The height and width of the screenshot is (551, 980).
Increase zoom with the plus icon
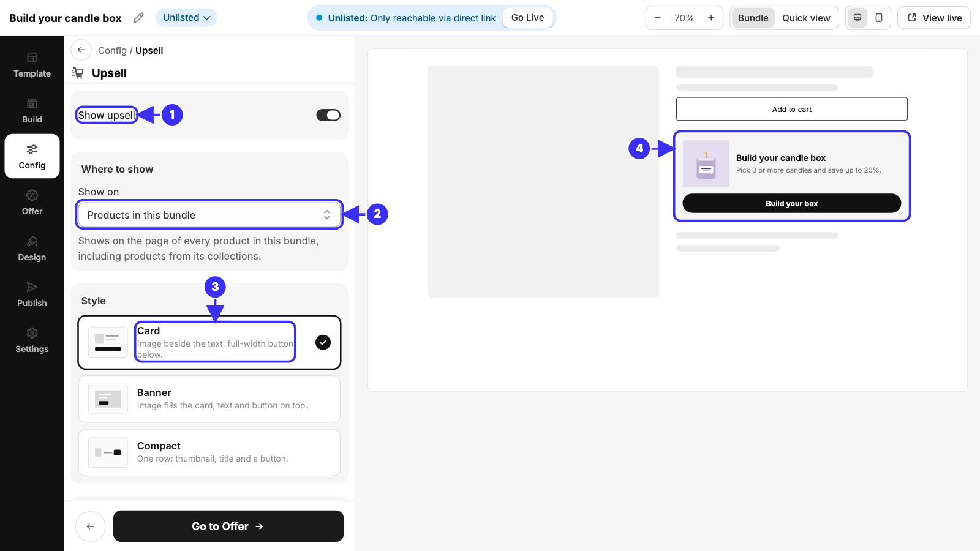[x=711, y=18]
